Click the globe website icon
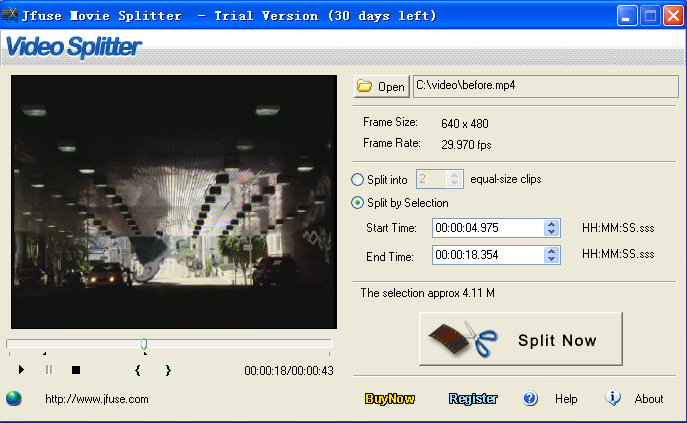 pyautogui.click(x=14, y=398)
